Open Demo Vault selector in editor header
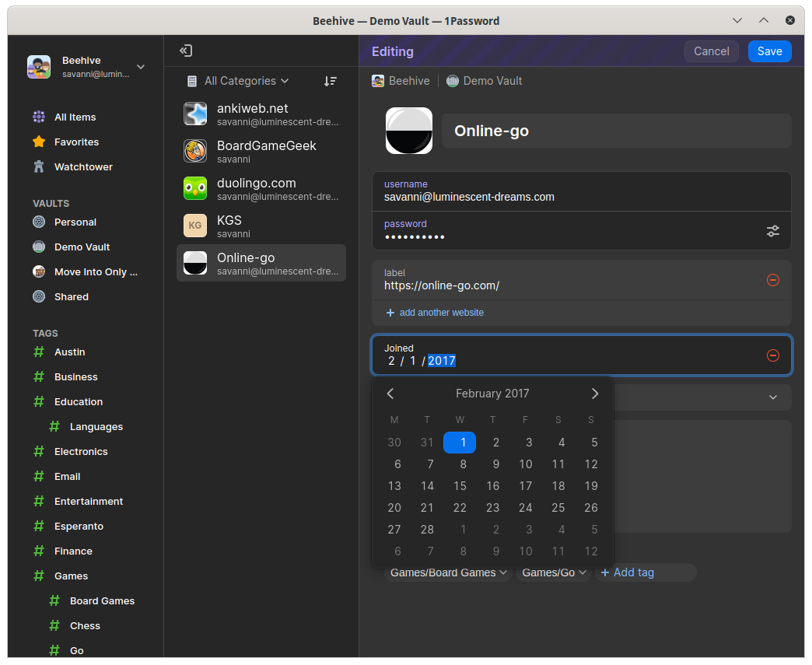 485,81
